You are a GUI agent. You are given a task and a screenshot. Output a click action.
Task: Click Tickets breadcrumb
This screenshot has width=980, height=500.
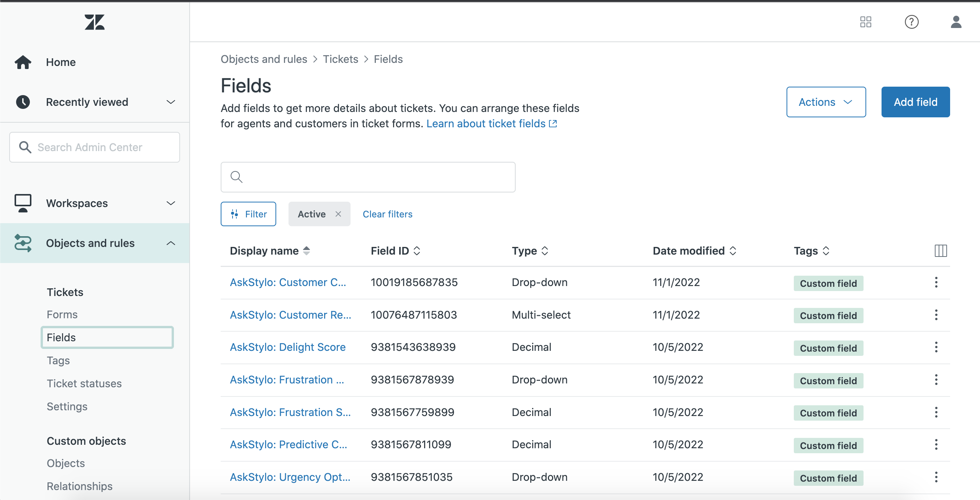click(341, 59)
